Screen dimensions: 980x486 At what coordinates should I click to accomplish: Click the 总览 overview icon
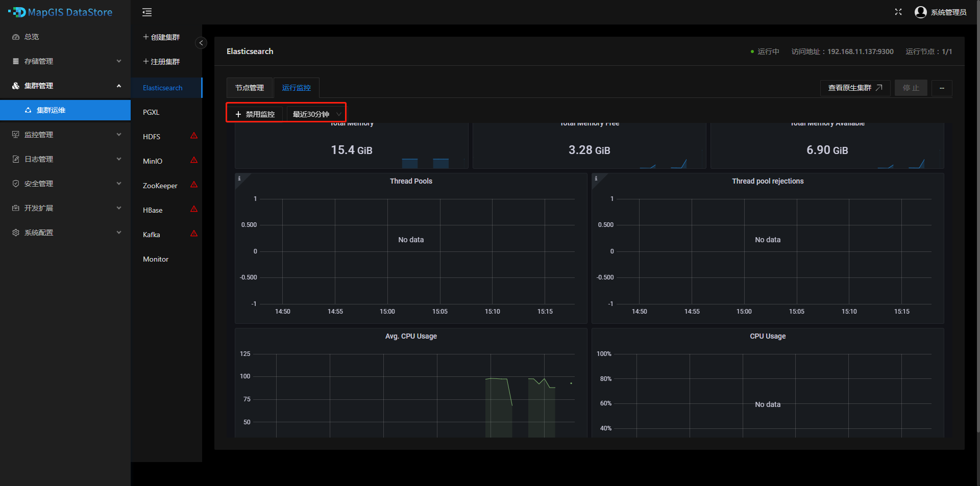(x=16, y=37)
